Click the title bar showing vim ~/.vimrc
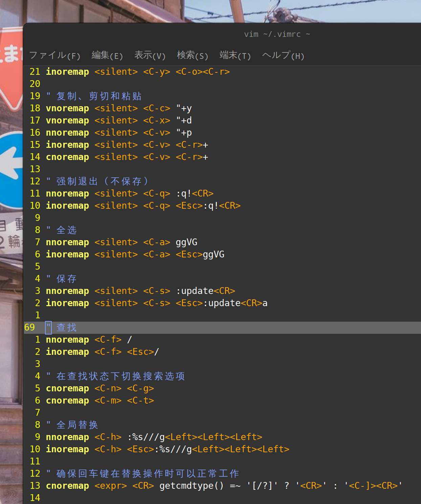 pos(277,34)
